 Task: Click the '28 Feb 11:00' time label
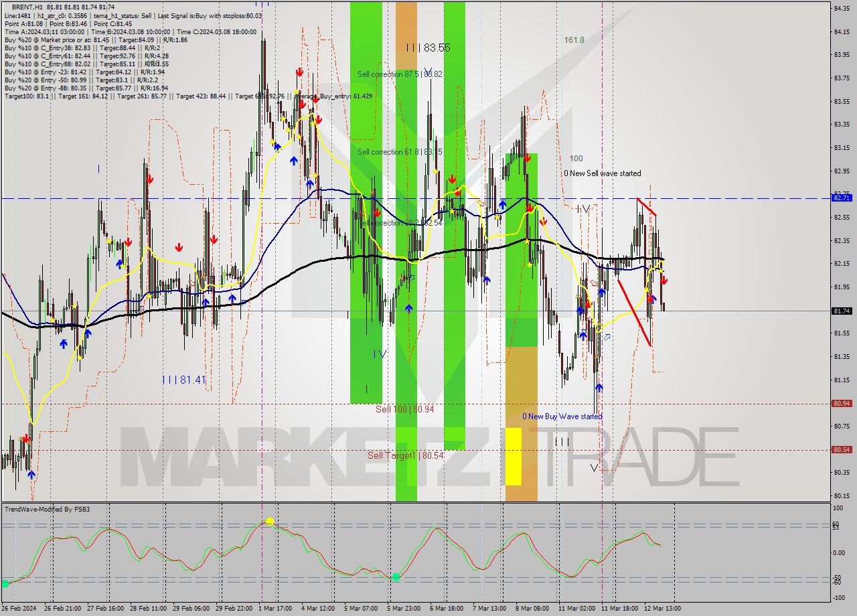[x=148, y=609]
